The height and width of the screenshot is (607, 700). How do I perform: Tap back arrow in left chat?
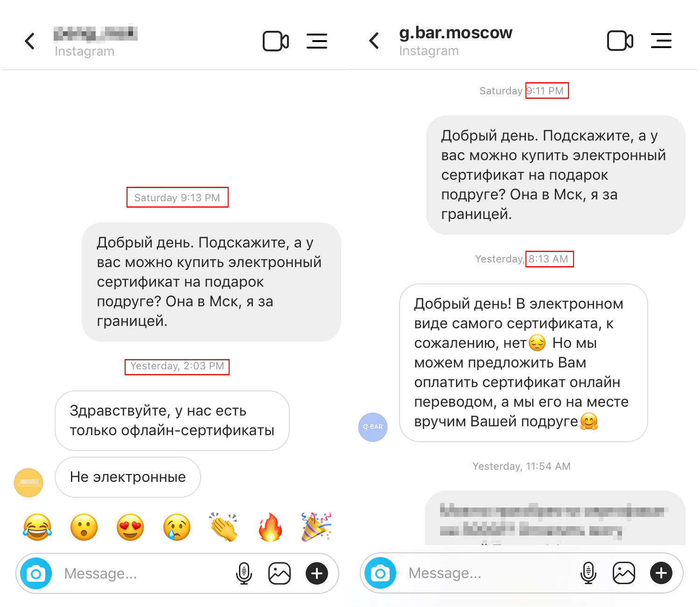tap(29, 41)
